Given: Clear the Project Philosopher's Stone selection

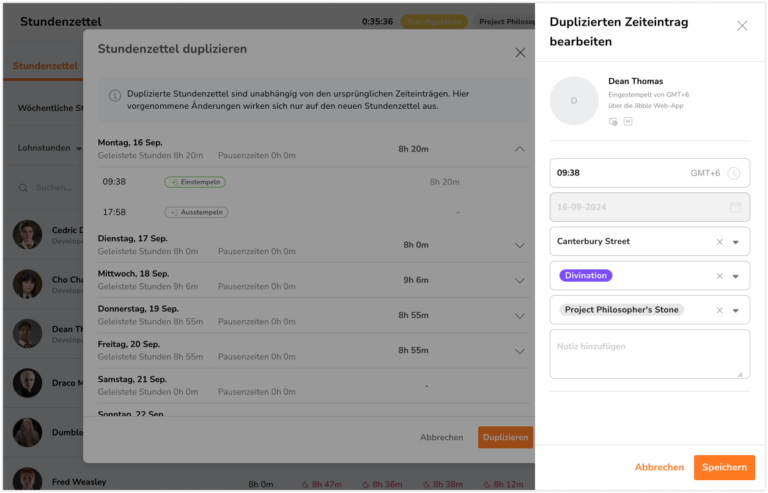Looking at the screenshot, I should tap(720, 310).
